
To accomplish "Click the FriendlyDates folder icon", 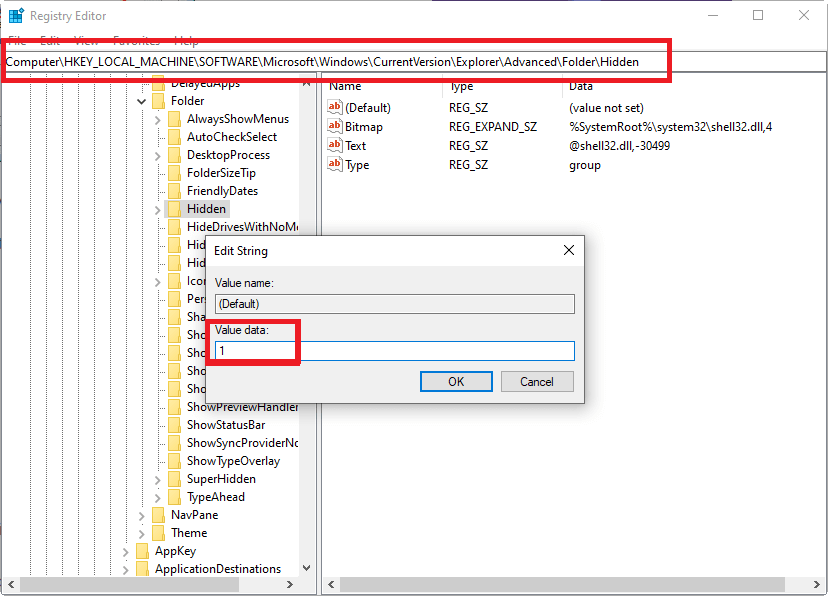I will click(x=174, y=191).
